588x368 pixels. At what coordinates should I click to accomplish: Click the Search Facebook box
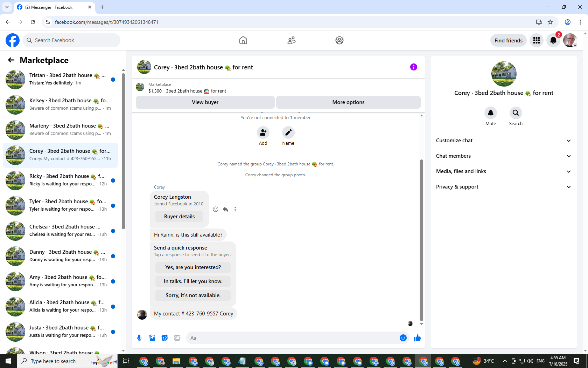(x=71, y=40)
